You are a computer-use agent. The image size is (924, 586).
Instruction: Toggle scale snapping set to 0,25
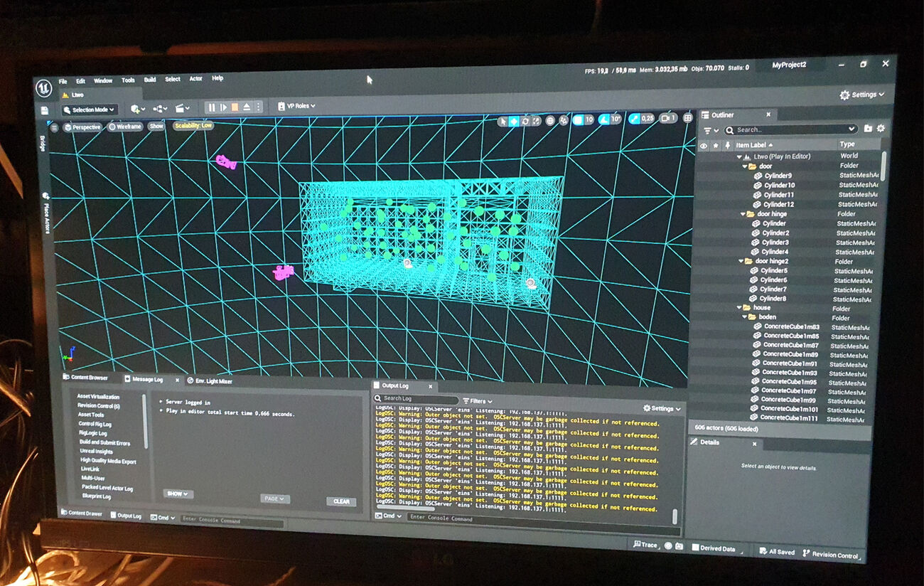pos(634,119)
